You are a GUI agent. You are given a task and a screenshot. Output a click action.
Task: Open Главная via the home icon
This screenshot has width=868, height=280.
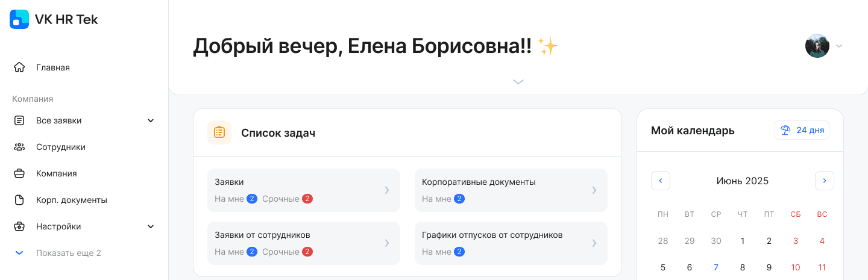(x=19, y=67)
